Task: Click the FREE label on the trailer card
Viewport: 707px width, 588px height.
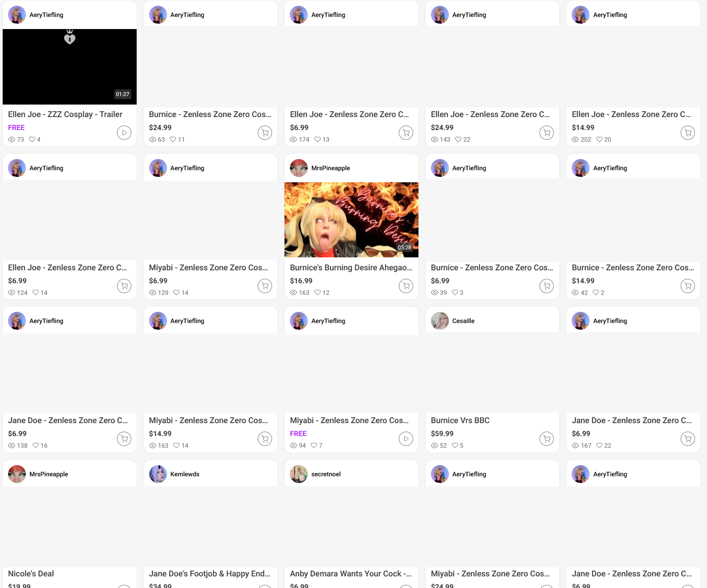Action: pos(16,127)
